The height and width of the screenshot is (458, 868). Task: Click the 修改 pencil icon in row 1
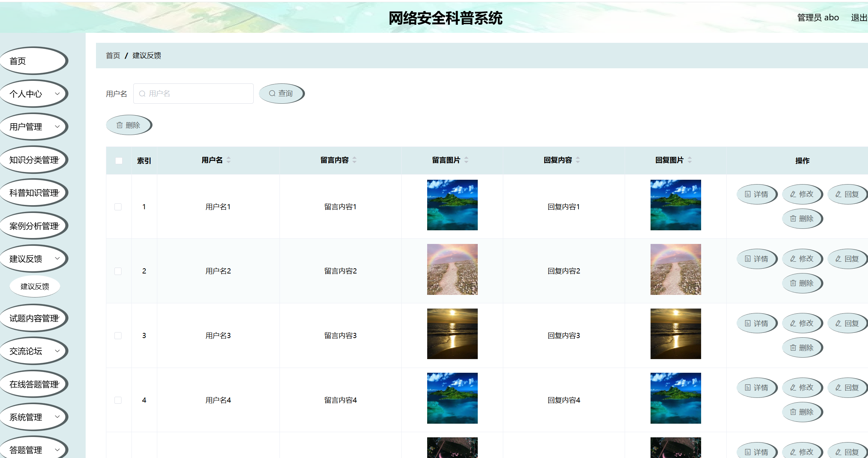[793, 194]
